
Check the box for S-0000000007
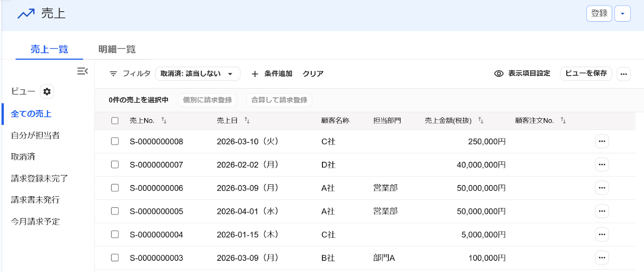(x=115, y=165)
